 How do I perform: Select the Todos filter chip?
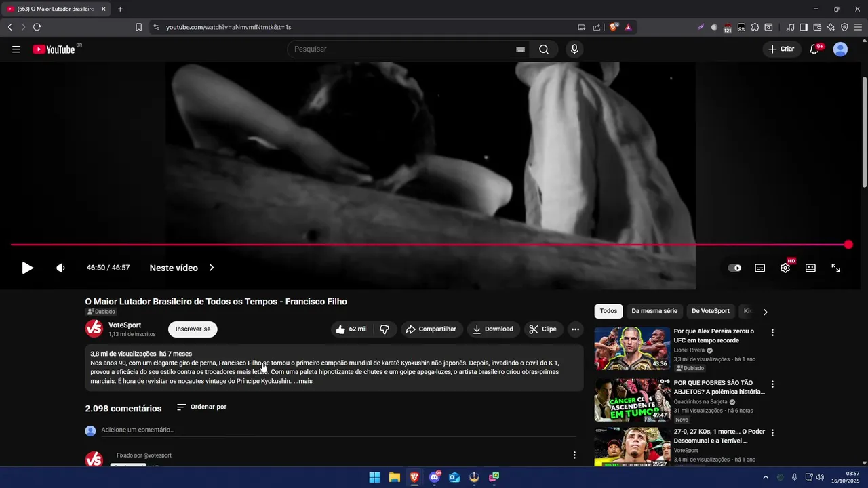pos(608,311)
